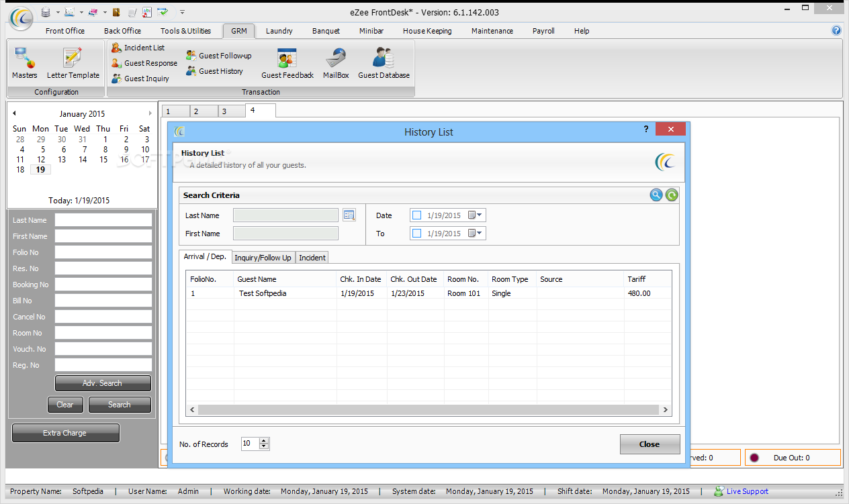This screenshot has width=849, height=504.
Task: Open the Live Support link
Action: point(747,491)
